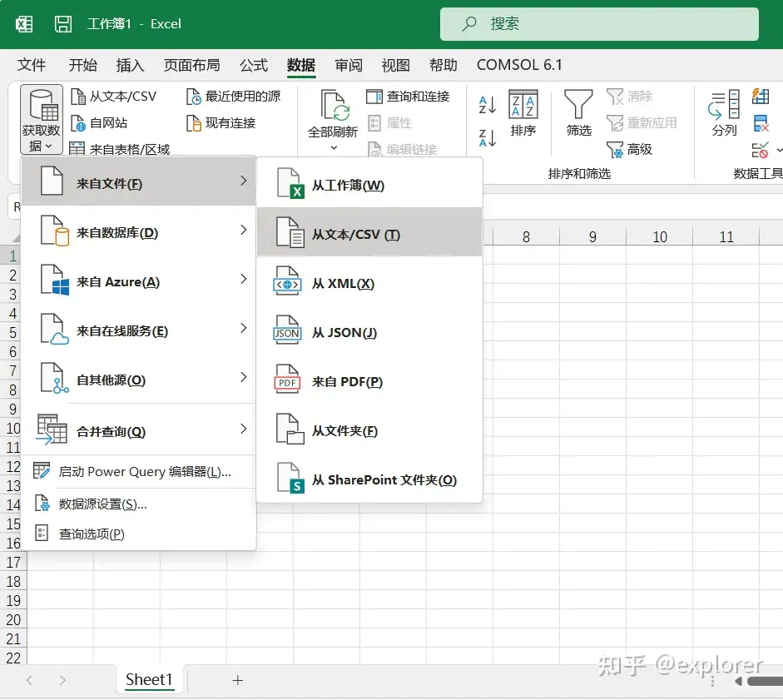This screenshot has height=700, width=783.
Task: Click the Save icon in title bar
Action: [x=63, y=23]
